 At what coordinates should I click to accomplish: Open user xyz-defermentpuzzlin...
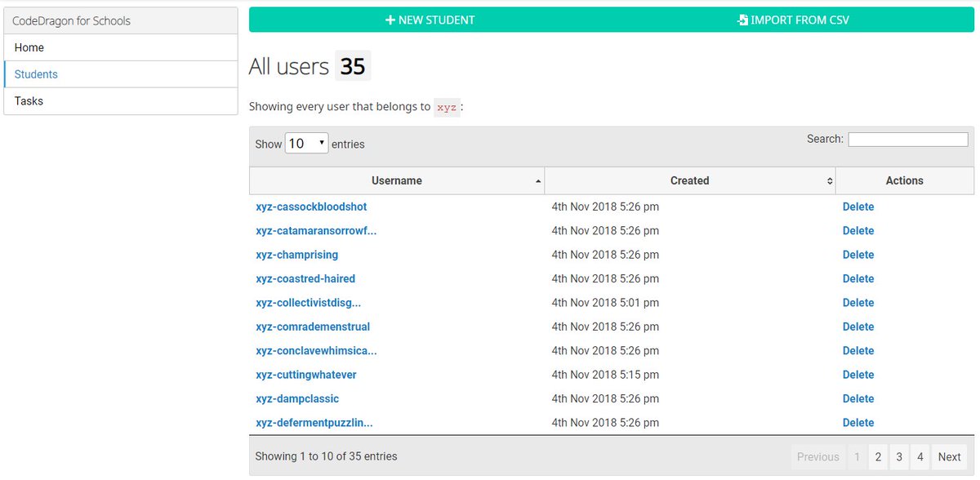point(314,423)
